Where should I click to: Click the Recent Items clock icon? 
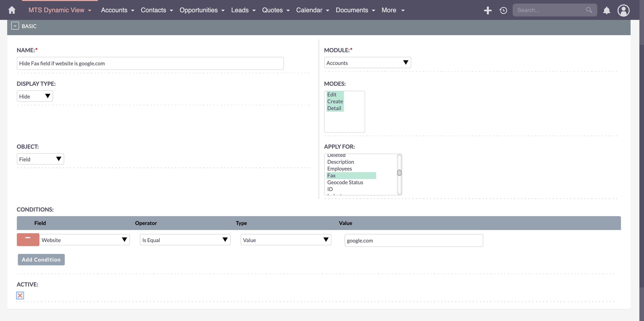tap(503, 10)
